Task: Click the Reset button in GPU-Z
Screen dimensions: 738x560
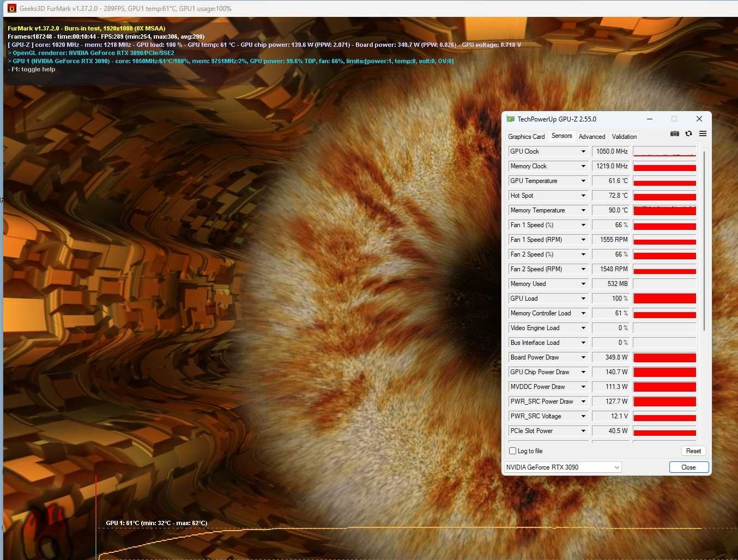Action: click(693, 451)
